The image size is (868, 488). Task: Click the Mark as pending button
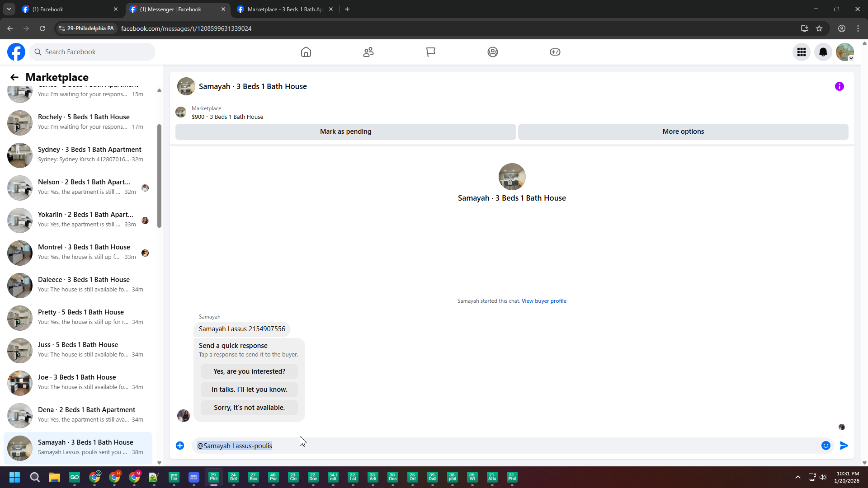pos(346,131)
